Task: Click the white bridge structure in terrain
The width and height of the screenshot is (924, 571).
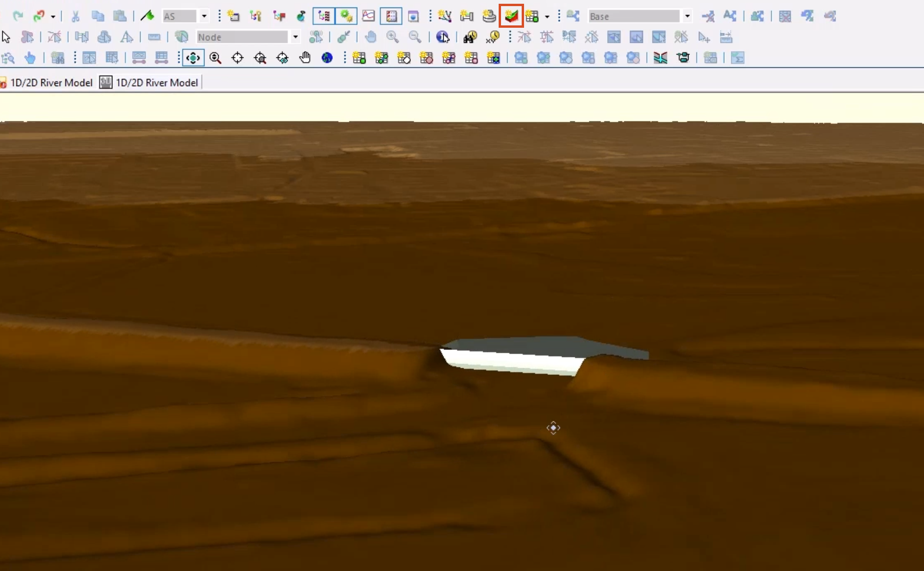Action: tap(512, 362)
